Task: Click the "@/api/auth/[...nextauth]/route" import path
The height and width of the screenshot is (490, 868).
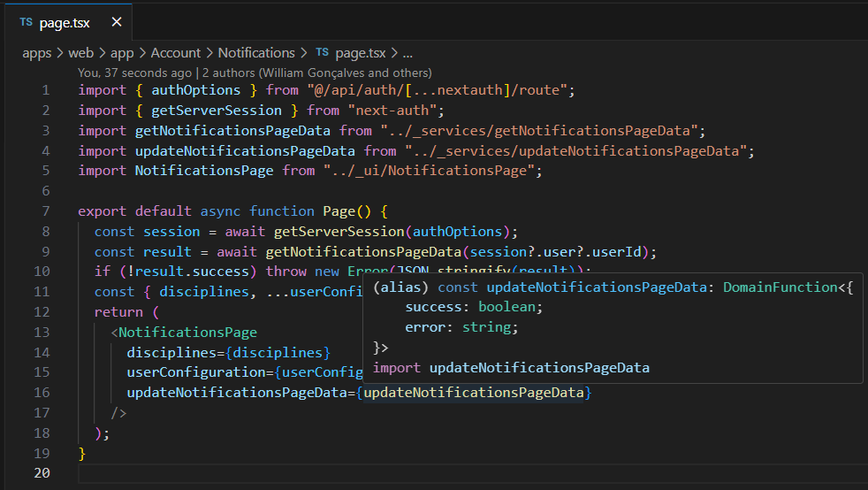Action: [437, 89]
